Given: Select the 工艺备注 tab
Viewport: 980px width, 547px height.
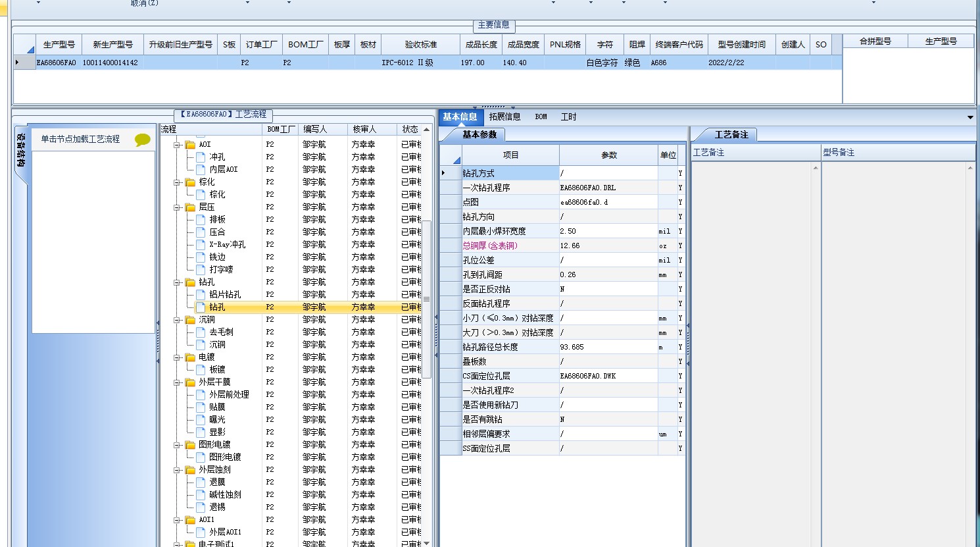Looking at the screenshot, I should (731, 134).
